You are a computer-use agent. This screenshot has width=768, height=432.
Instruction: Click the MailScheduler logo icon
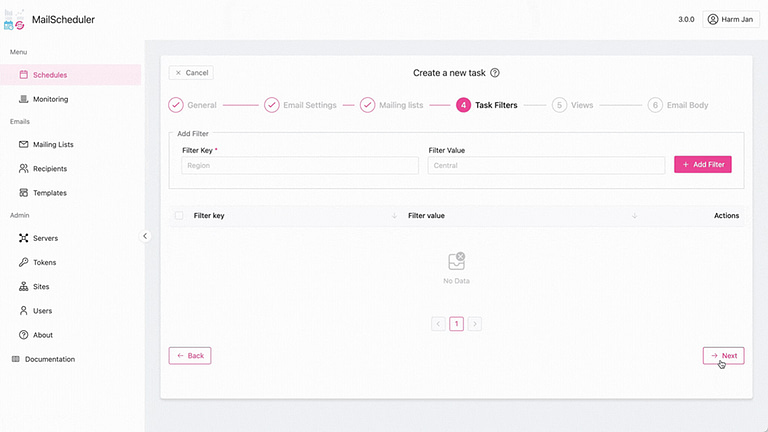pos(14,20)
